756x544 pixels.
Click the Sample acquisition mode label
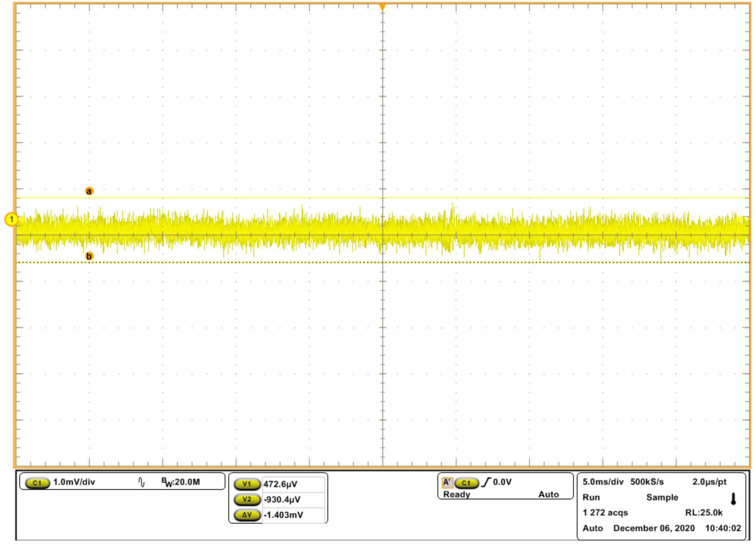coord(662,497)
